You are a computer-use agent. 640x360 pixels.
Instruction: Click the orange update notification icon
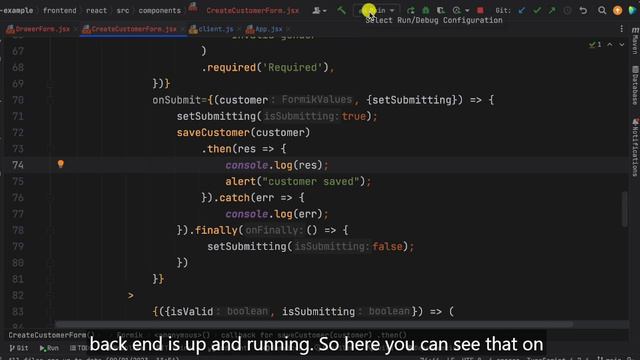(618, 10)
